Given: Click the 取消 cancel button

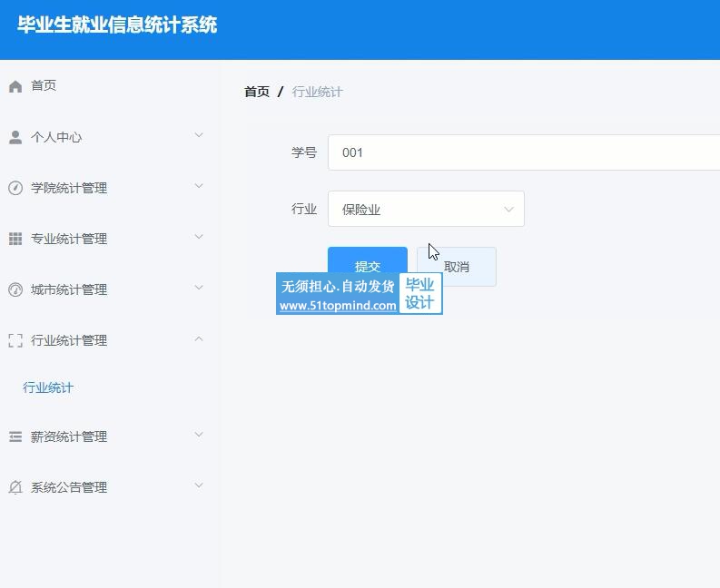Looking at the screenshot, I should click(x=457, y=267).
